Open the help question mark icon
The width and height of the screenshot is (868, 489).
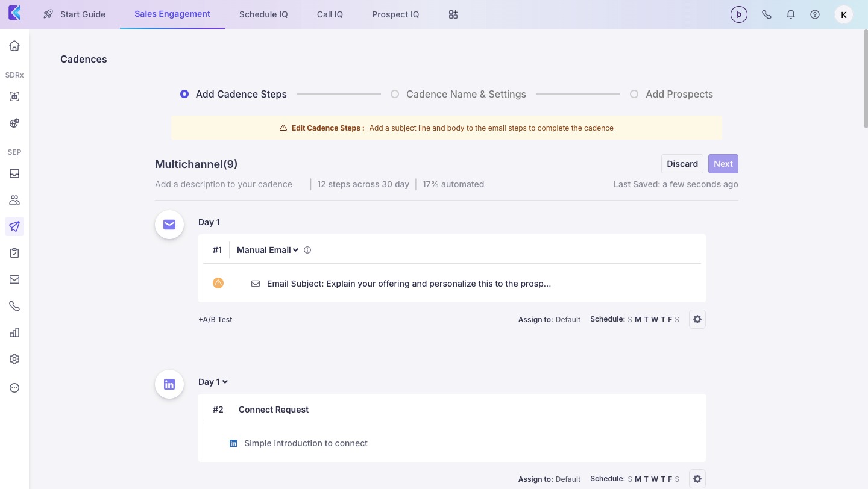(x=814, y=14)
